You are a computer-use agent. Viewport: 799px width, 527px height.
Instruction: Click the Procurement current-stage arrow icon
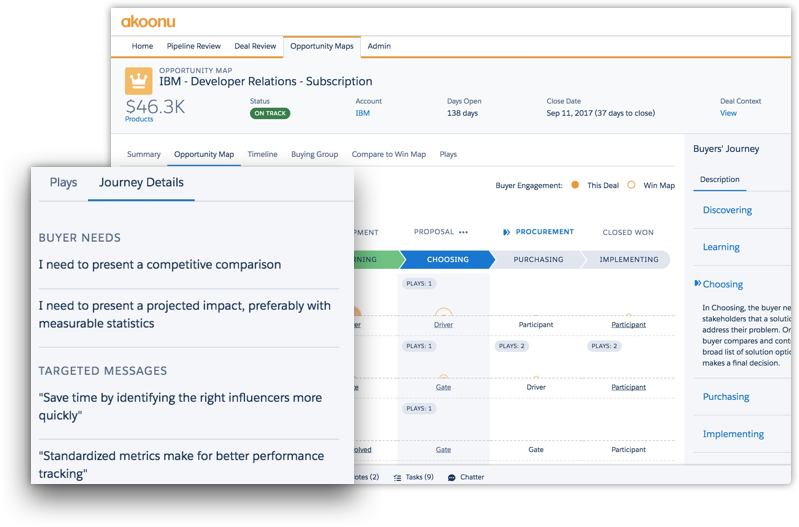[507, 232]
